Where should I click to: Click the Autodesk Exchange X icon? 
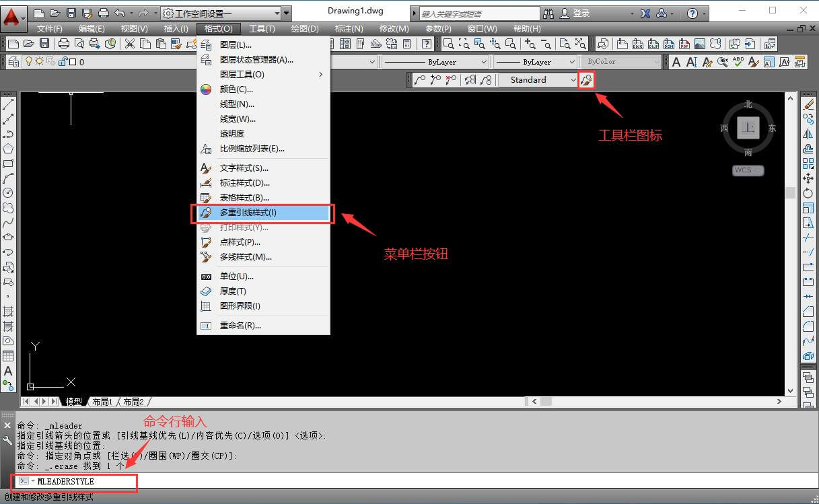(645, 13)
